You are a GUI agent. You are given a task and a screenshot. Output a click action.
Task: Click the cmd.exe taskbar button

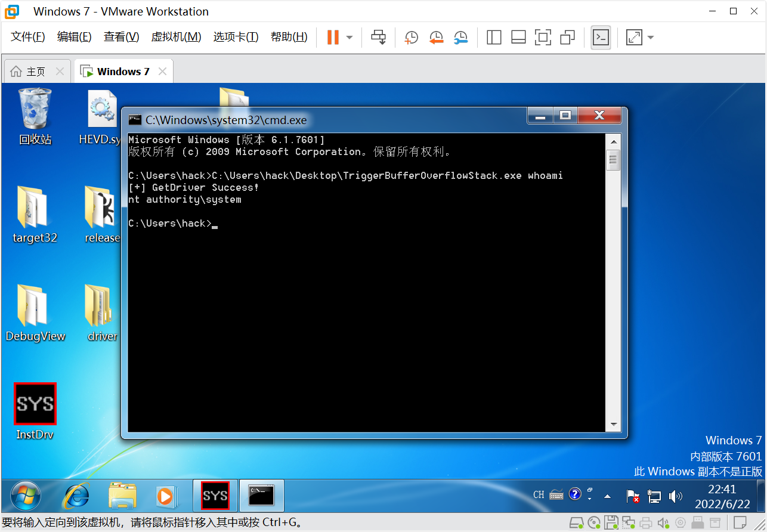tap(261, 496)
